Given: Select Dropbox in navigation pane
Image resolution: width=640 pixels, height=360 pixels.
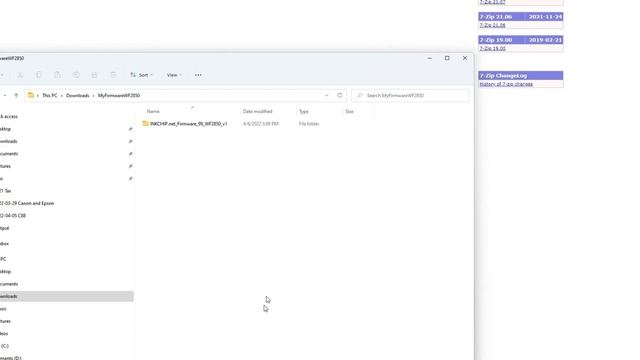Looking at the screenshot, I should tap(4, 244).
